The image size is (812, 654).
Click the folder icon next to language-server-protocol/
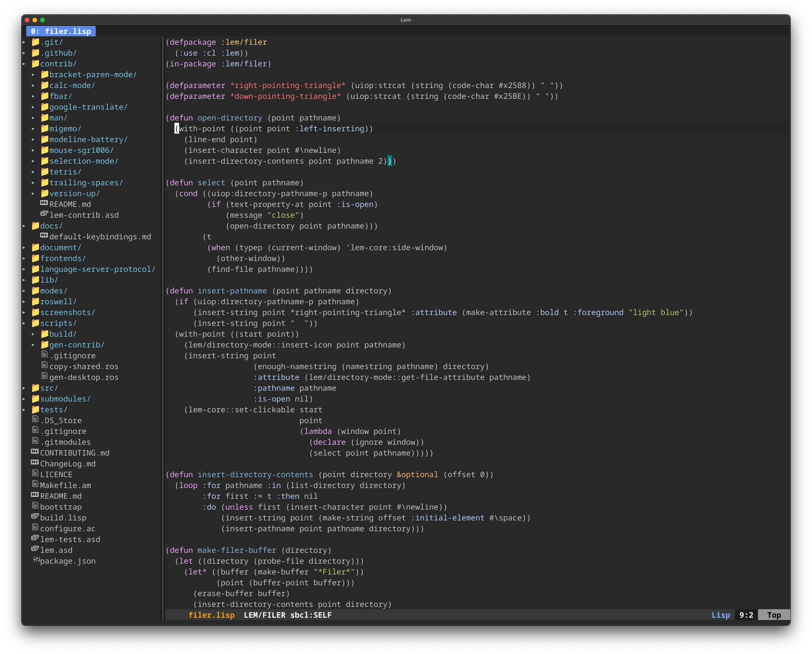coord(36,269)
